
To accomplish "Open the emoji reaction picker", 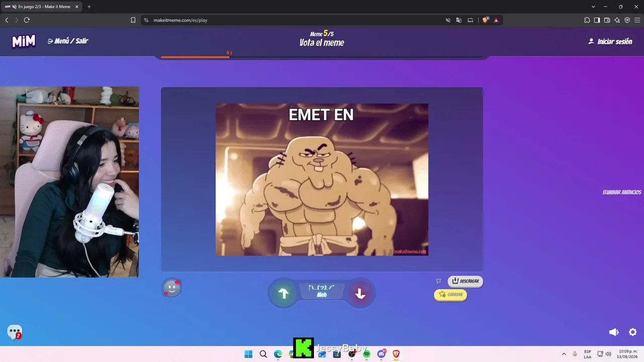I will tap(172, 289).
